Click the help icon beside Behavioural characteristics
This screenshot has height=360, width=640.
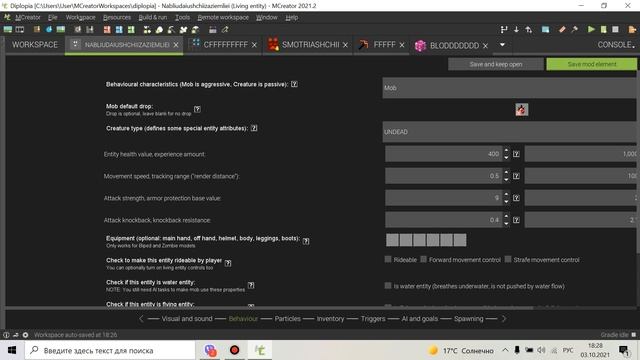coord(294,84)
